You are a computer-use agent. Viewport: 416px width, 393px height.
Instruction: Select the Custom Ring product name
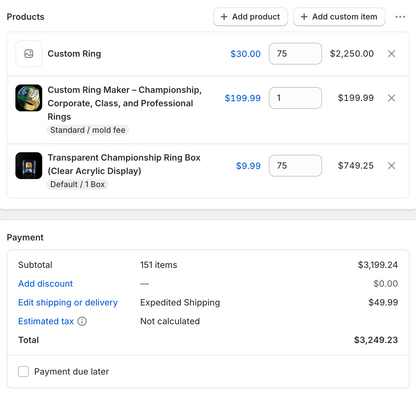(74, 54)
